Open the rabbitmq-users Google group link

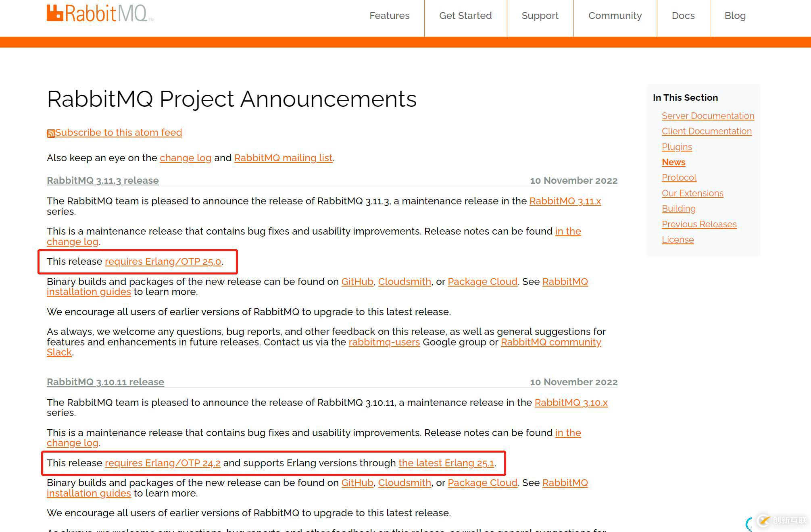pos(384,342)
